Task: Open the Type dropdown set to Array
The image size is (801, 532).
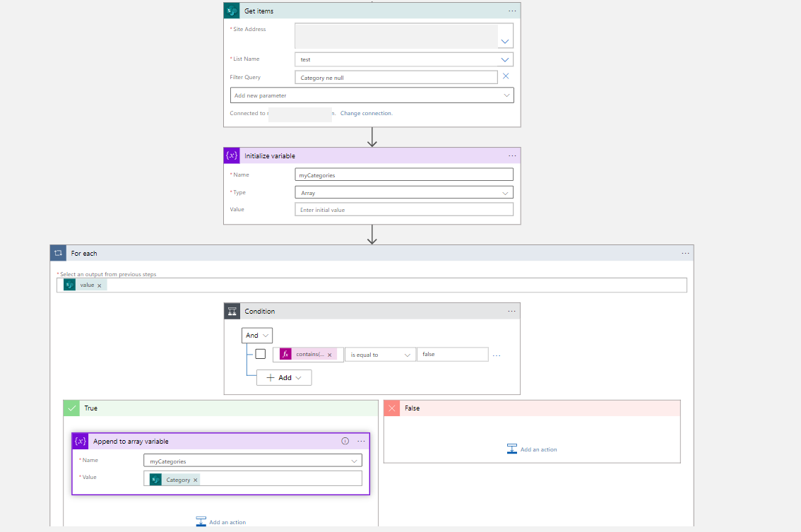Action: point(505,193)
